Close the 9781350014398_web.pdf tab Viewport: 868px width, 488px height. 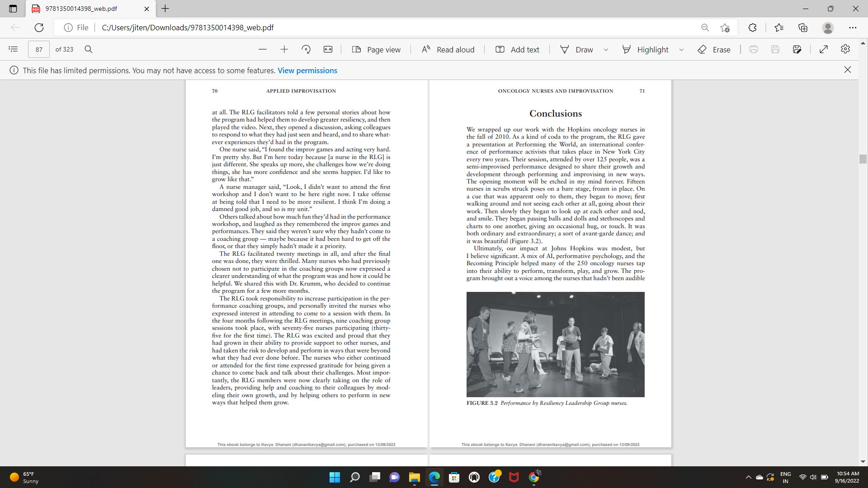tap(146, 9)
